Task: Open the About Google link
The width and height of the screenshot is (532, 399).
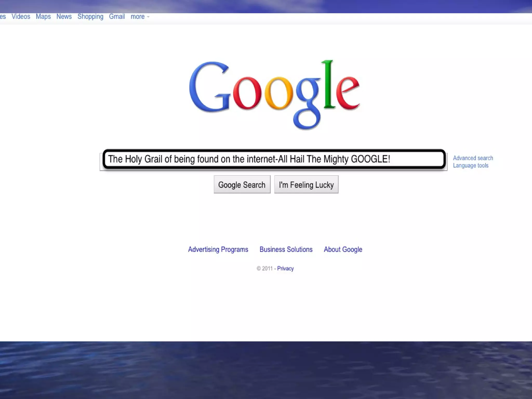Action: pyautogui.click(x=343, y=249)
